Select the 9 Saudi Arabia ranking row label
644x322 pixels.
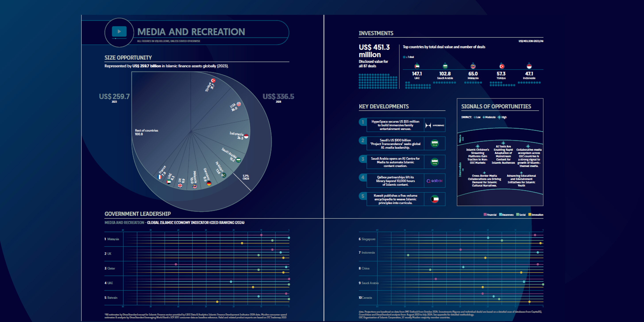click(x=369, y=283)
